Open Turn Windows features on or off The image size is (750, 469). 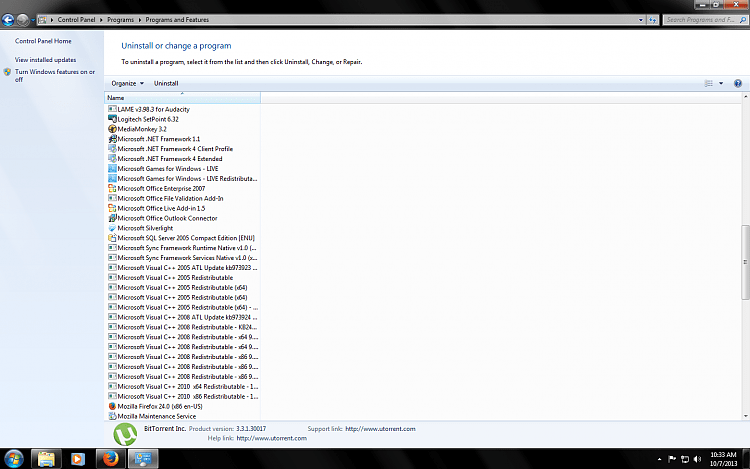55,76
